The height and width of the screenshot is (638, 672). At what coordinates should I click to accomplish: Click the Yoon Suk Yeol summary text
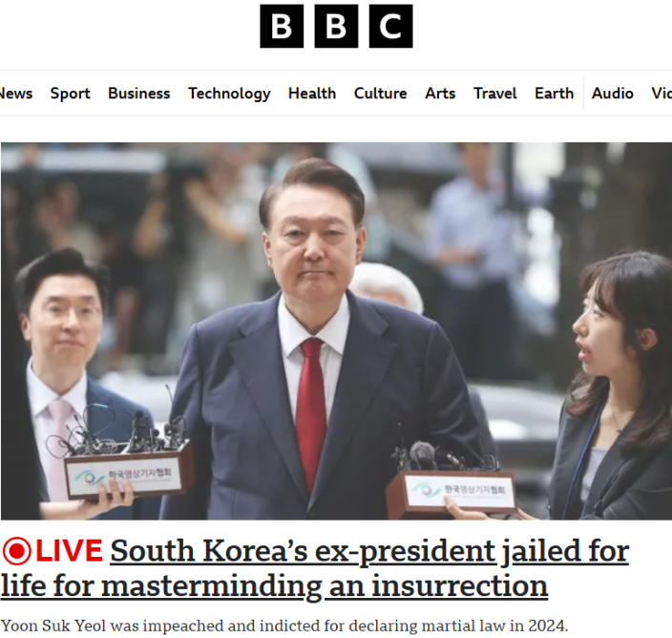click(284, 626)
